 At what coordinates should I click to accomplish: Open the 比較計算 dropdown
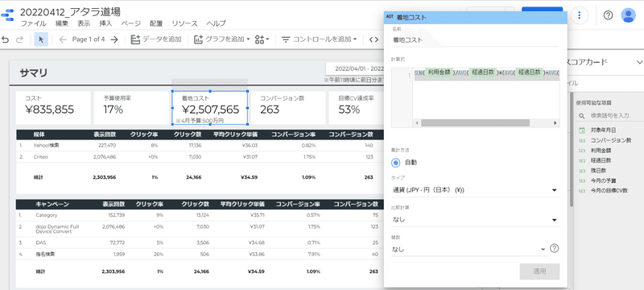pyautogui.click(x=475, y=219)
